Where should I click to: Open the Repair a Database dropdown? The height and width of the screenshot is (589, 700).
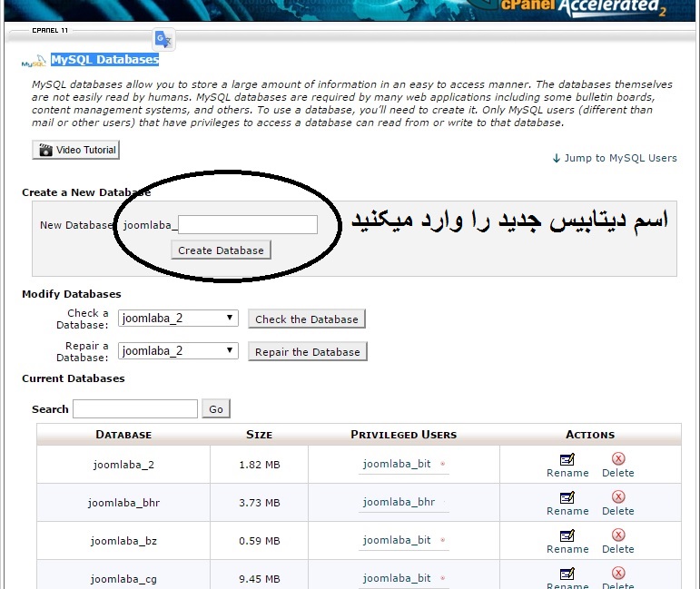pos(178,350)
